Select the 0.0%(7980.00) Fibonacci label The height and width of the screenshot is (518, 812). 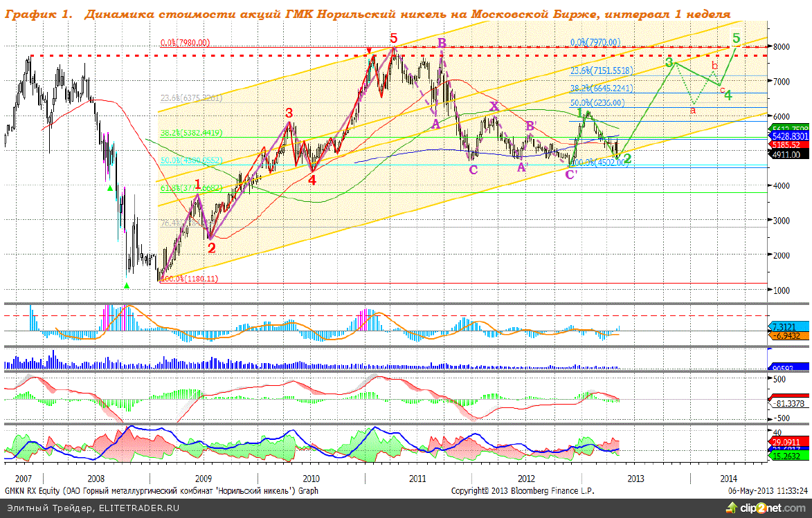(185, 43)
